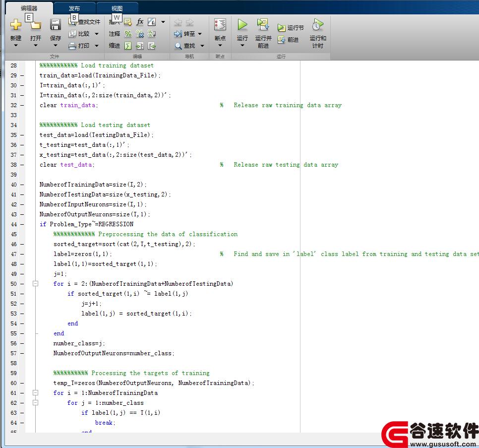
Task: Click code line 'train_data=load(TrainingData_File);'
Action: (100, 75)
